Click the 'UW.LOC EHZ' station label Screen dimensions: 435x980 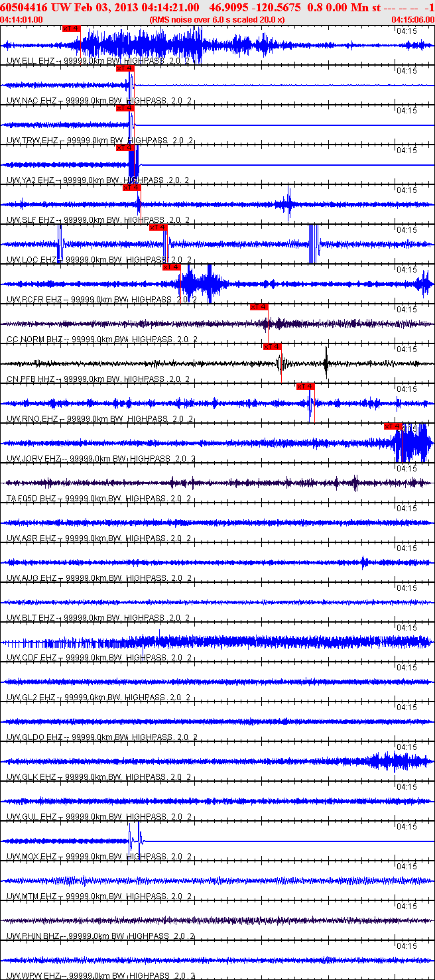coord(31,259)
